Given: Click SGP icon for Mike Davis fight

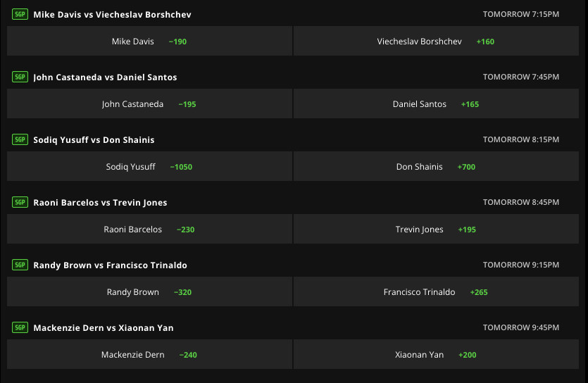Looking at the screenshot, I should 20,14.
